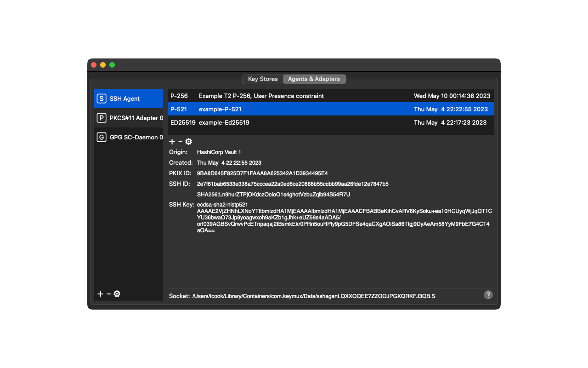Select the SSH Agent sidebar entry
Screen dimensions: 588x368
click(x=129, y=98)
